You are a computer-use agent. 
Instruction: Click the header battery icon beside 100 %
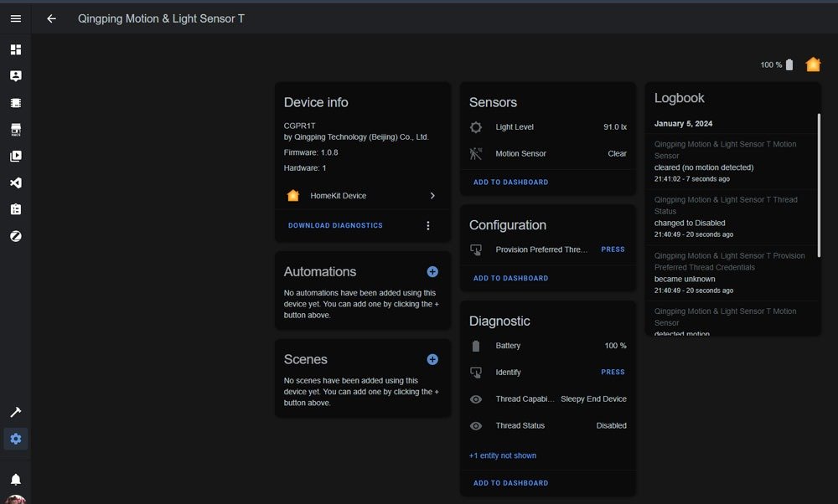tap(789, 64)
